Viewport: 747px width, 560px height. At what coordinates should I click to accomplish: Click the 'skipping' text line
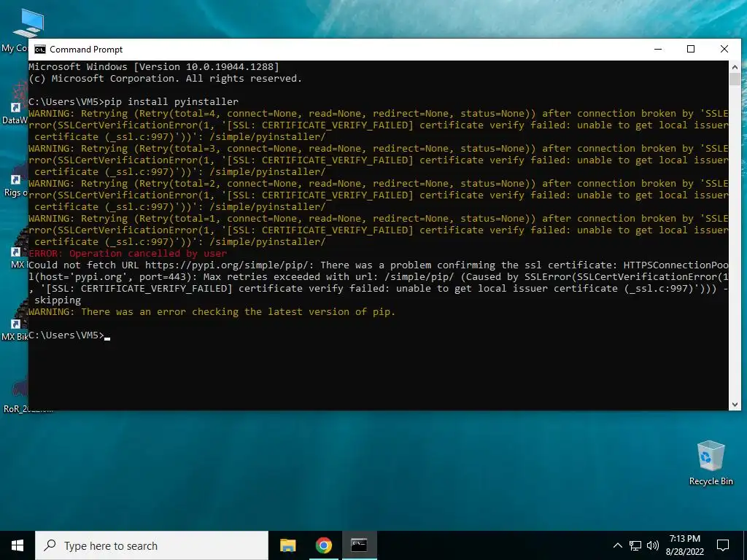(58, 300)
